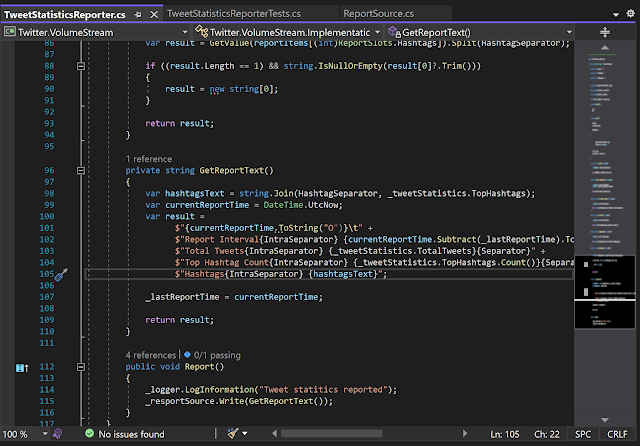
Task: Click the horizontal scrollbar left arrow
Action: 274,433
